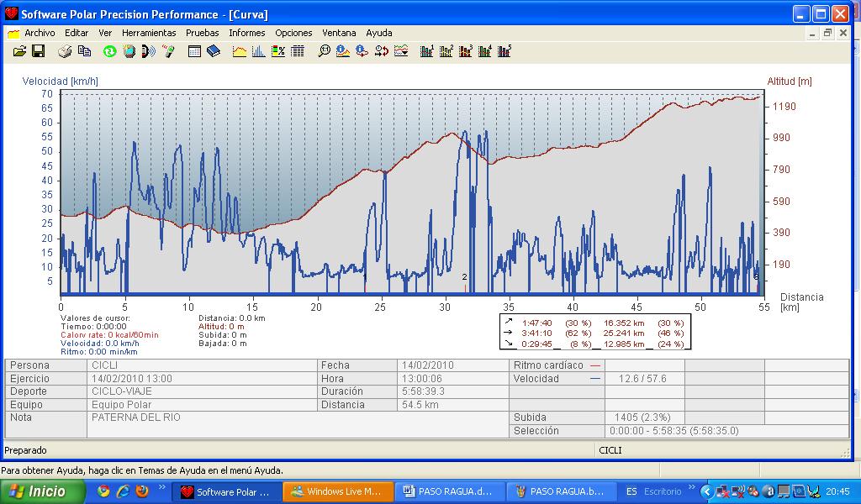Image resolution: width=861 pixels, height=504 pixels.
Task: Click the Inicio start button
Action: [x=43, y=491]
